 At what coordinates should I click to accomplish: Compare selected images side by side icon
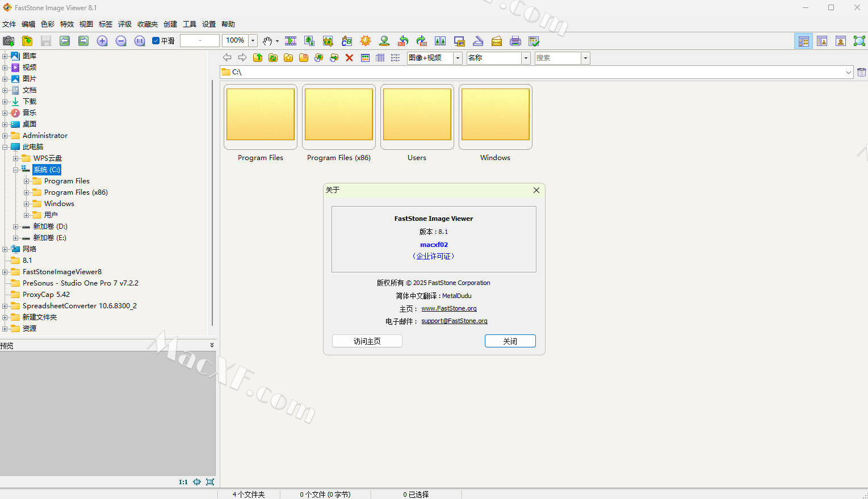[440, 41]
